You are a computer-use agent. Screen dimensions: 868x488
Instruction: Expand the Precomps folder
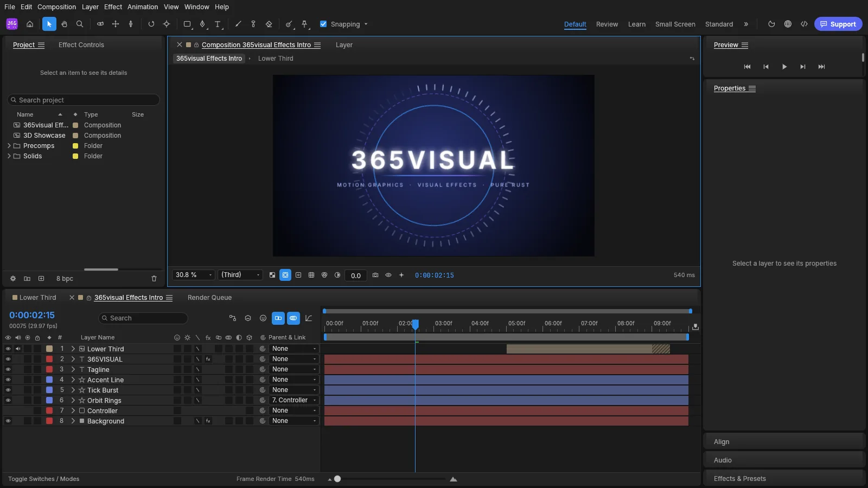pos(9,146)
